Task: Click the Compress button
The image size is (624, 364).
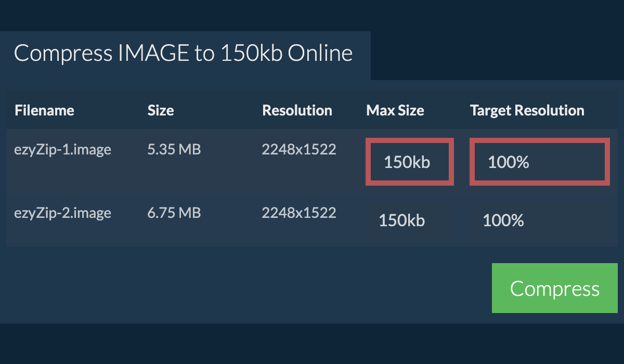Action: [x=554, y=288]
